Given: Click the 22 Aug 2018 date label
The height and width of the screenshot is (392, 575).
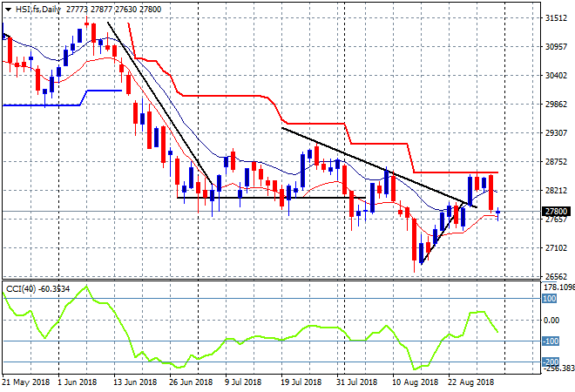Looking at the screenshot, I should point(470,382).
